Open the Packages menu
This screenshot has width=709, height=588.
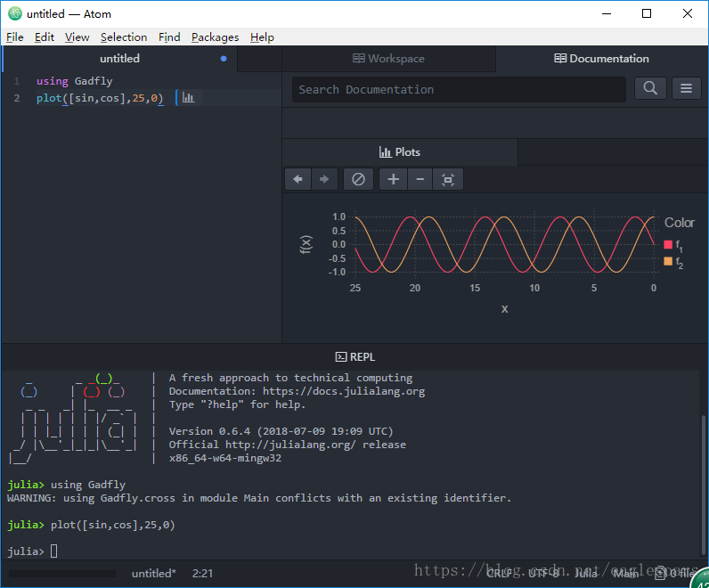pos(215,37)
